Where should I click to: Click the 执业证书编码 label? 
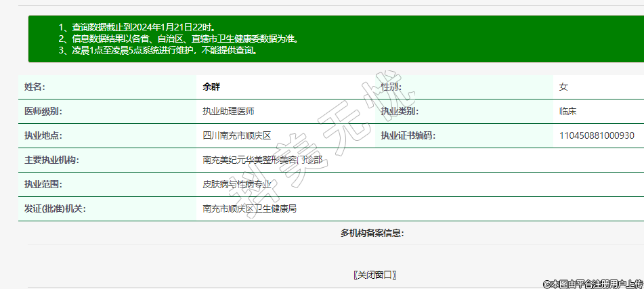(x=408, y=135)
